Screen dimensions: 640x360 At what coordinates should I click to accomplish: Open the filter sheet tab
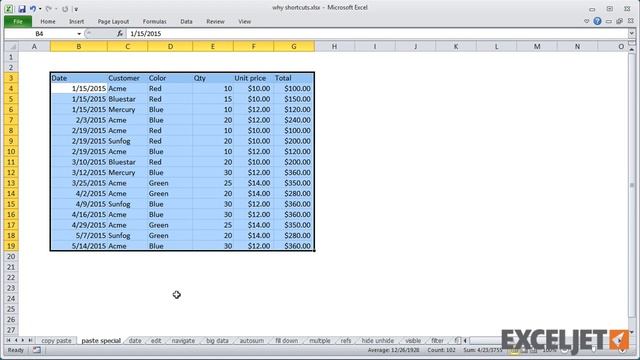(437, 340)
